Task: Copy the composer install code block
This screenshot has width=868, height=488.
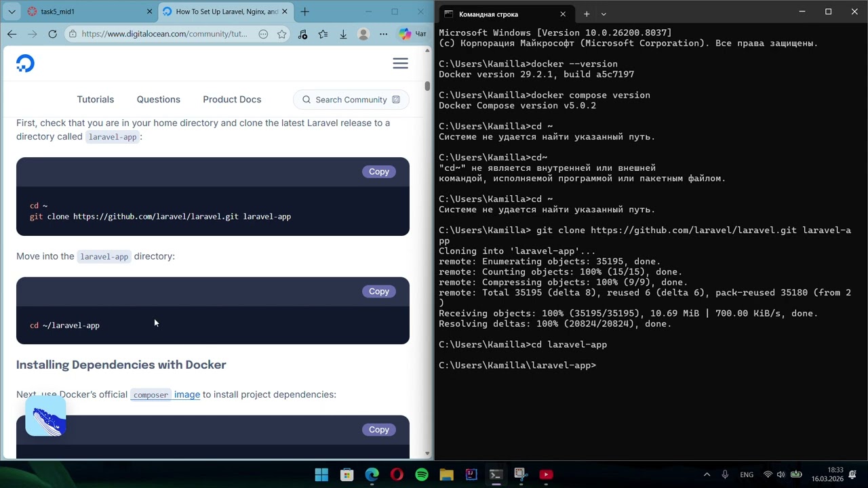Action: 379,430
